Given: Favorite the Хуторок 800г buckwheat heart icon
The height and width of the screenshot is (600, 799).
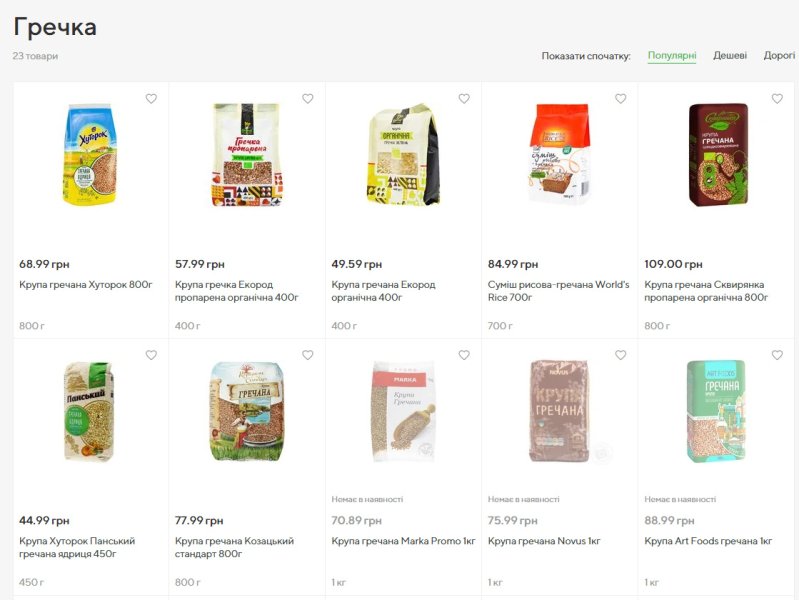Looking at the screenshot, I should [x=151, y=99].
